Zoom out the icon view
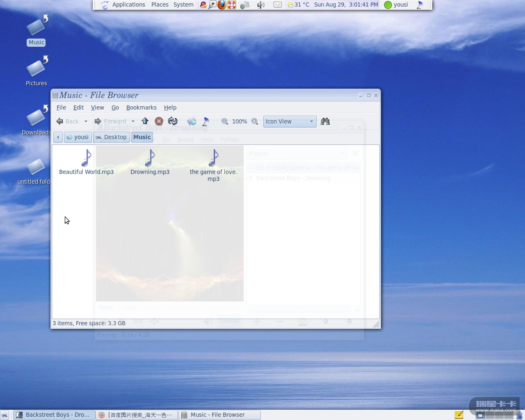Image resolution: width=525 pixels, height=420 pixels. tap(225, 121)
